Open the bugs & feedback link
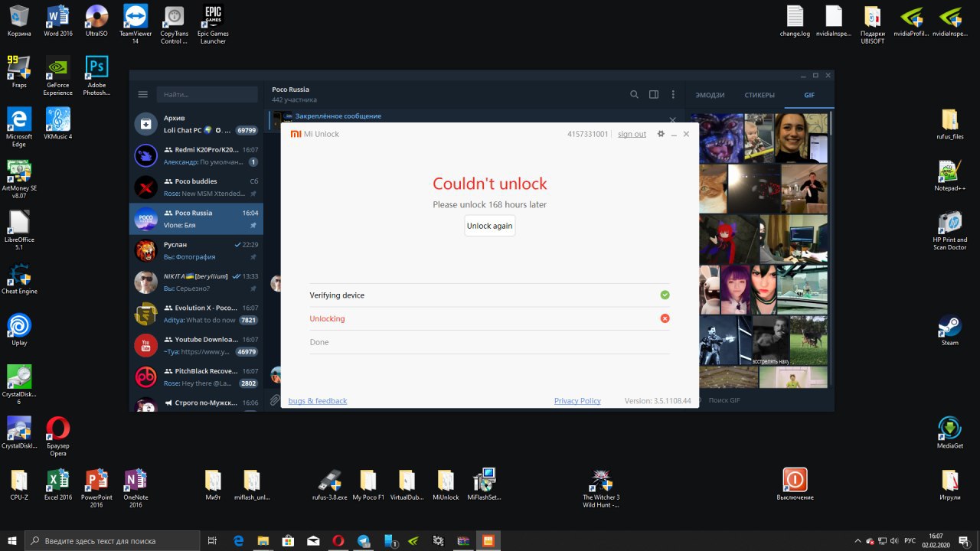Screen dimensions: 980x551 tap(318, 401)
